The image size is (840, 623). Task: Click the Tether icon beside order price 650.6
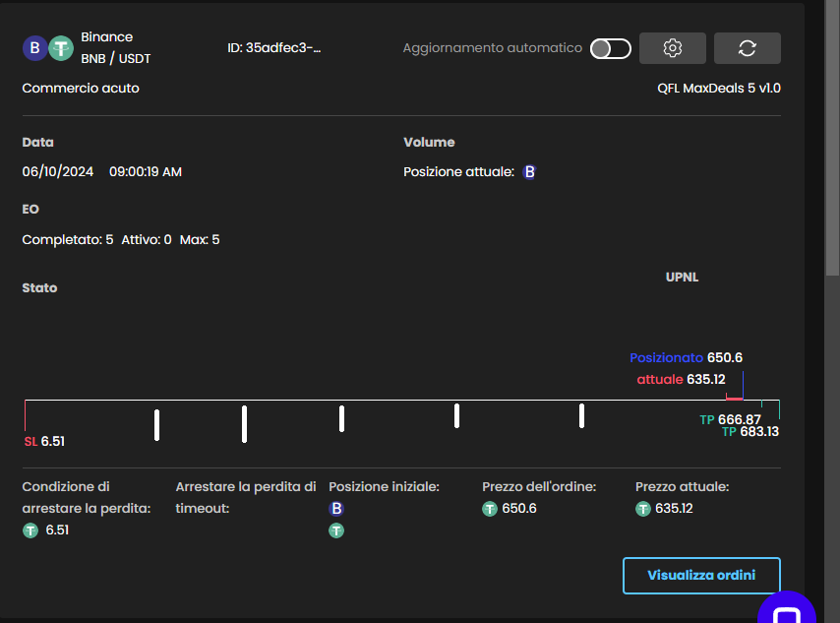click(x=490, y=509)
